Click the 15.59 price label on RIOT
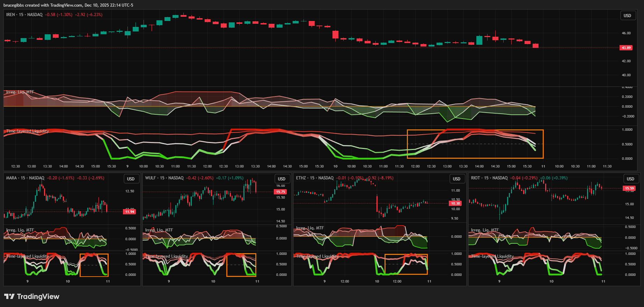Image resolution: width=644 pixels, height=307 pixels. click(629, 188)
